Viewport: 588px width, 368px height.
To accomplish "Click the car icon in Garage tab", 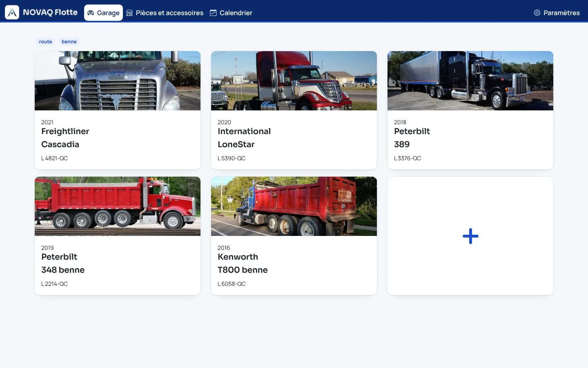I will click(91, 13).
